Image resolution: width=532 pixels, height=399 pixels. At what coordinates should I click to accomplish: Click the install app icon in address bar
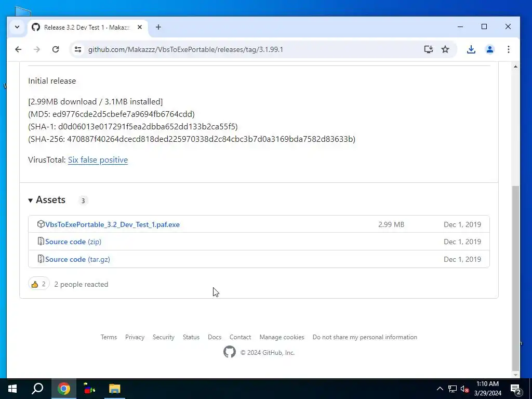click(429, 49)
